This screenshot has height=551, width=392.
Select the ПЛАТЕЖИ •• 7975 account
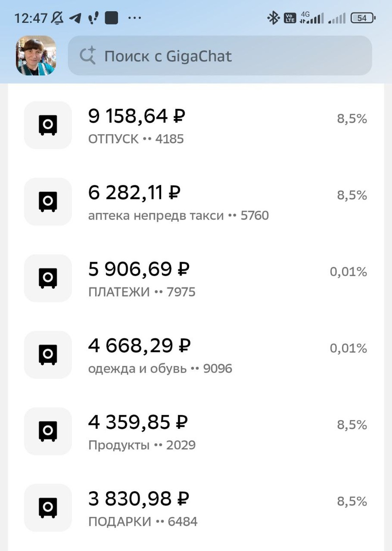tap(141, 292)
